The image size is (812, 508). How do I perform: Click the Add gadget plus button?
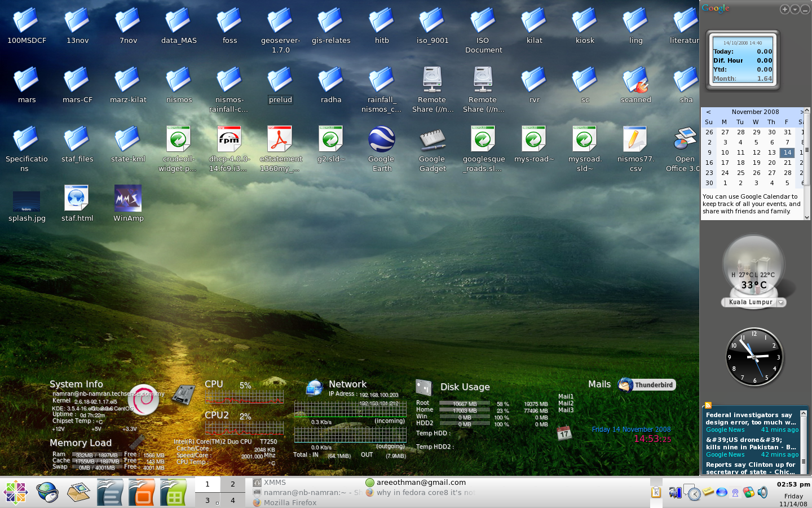tap(784, 9)
